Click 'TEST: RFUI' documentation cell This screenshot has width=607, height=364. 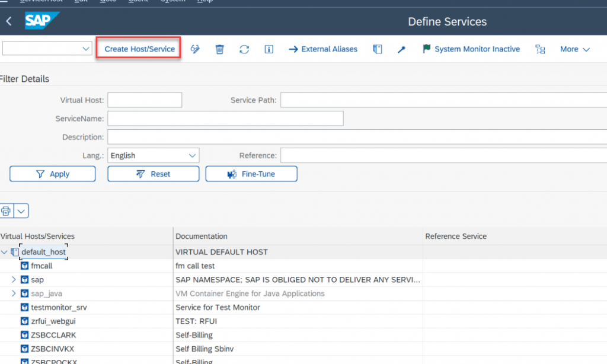[196, 321]
